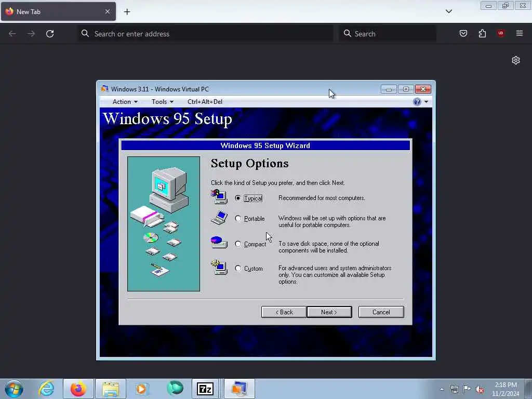Click the Firefox Search field
The width and height of the screenshot is (532, 399).
click(388, 34)
